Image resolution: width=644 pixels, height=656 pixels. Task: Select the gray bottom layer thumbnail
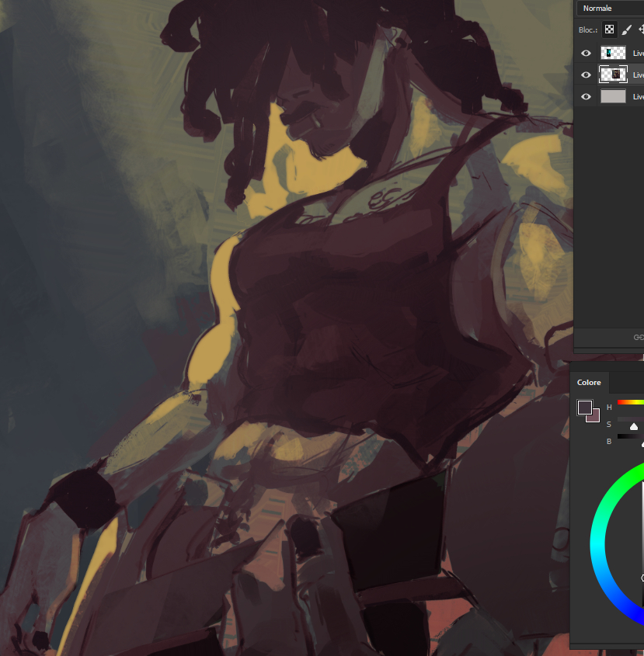click(614, 97)
